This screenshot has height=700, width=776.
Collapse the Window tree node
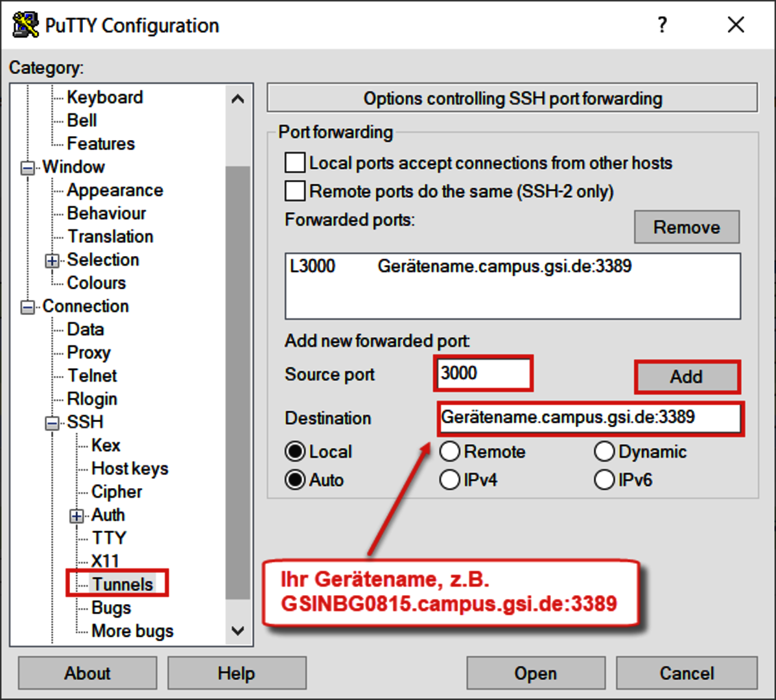[28, 168]
